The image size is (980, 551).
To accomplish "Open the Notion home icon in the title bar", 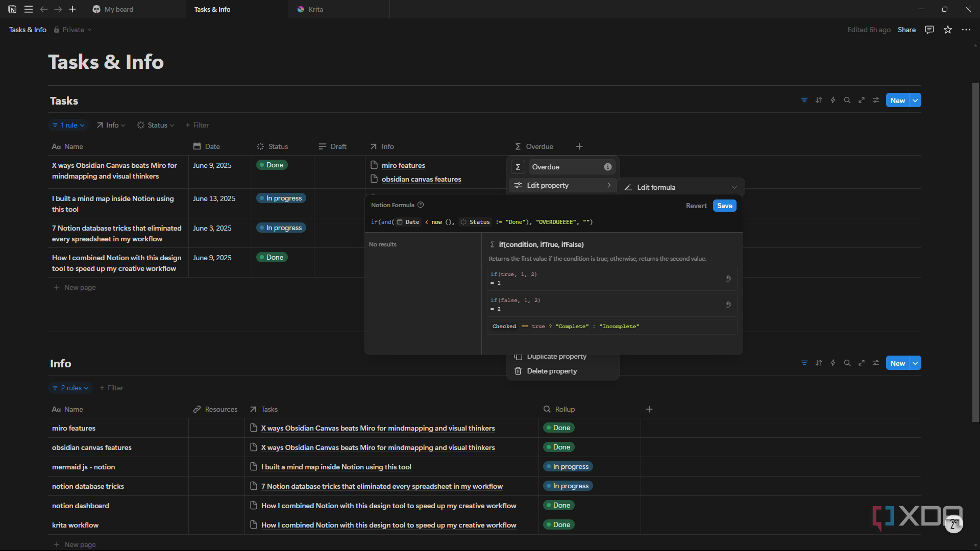I will (12, 9).
